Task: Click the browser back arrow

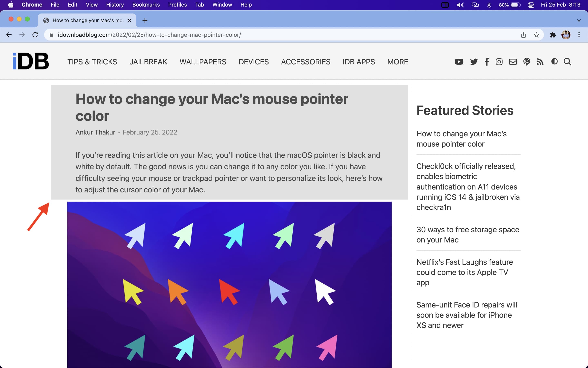Action: [9, 35]
